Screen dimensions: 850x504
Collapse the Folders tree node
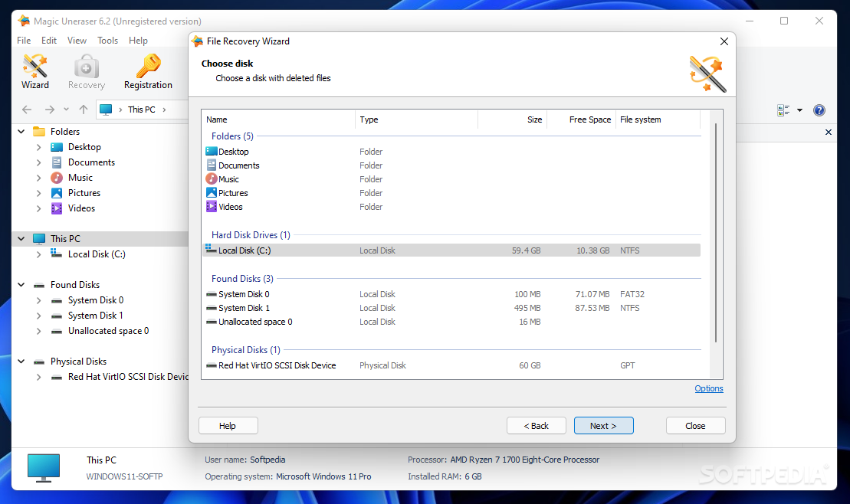point(21,132)
